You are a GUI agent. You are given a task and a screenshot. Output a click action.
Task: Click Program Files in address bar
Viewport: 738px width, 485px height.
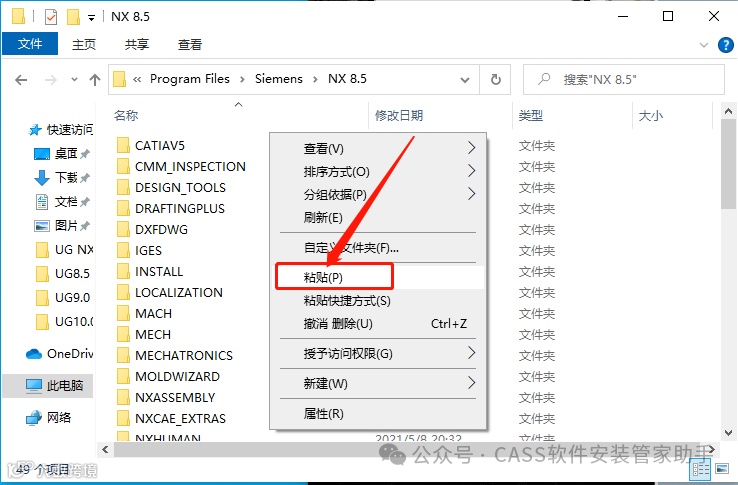(x=190, y=79)
